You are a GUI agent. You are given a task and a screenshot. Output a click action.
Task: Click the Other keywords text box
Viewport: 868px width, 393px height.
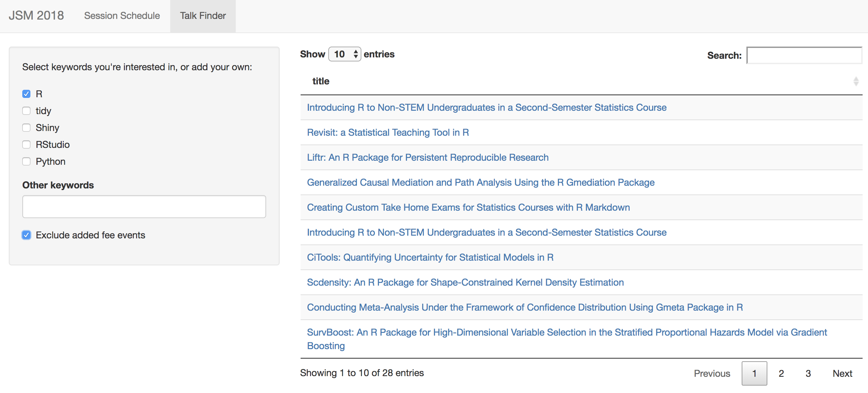[144, 207]
